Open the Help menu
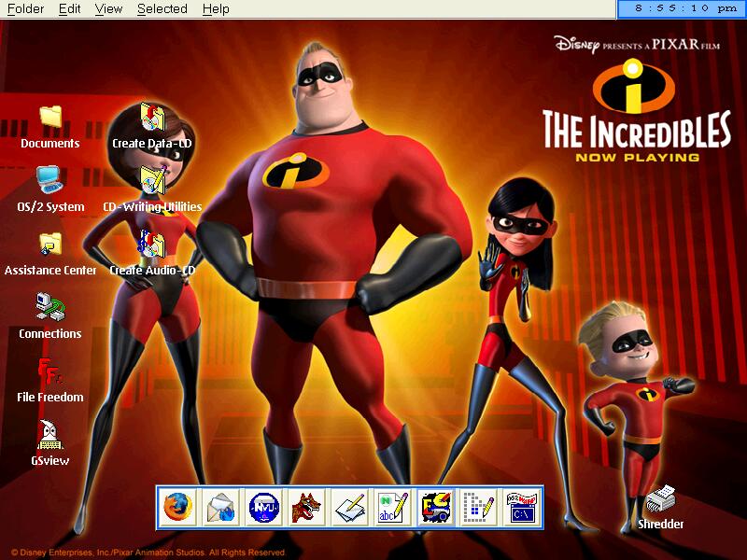This screenshot has height=560, width=747. coord(216,9)
